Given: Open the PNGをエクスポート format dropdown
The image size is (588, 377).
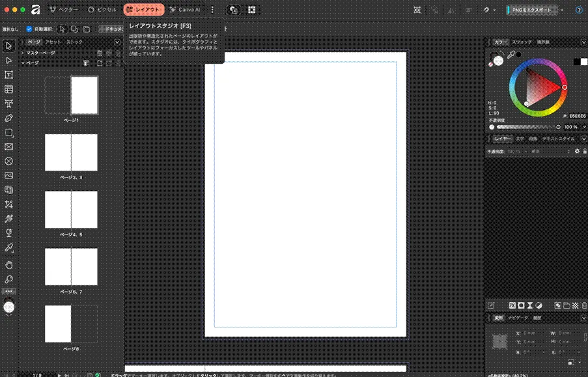Looking at the screenshot, I should point(561,10).
